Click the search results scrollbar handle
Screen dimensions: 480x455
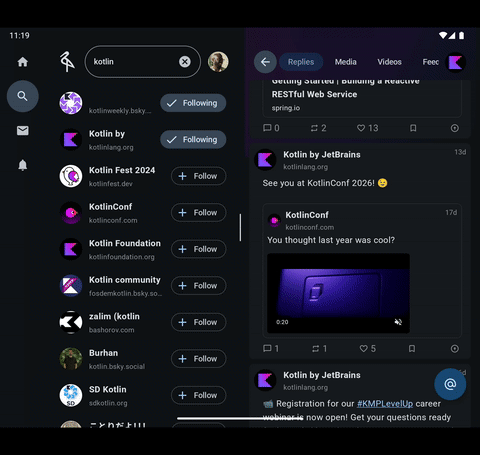[240, 227]
